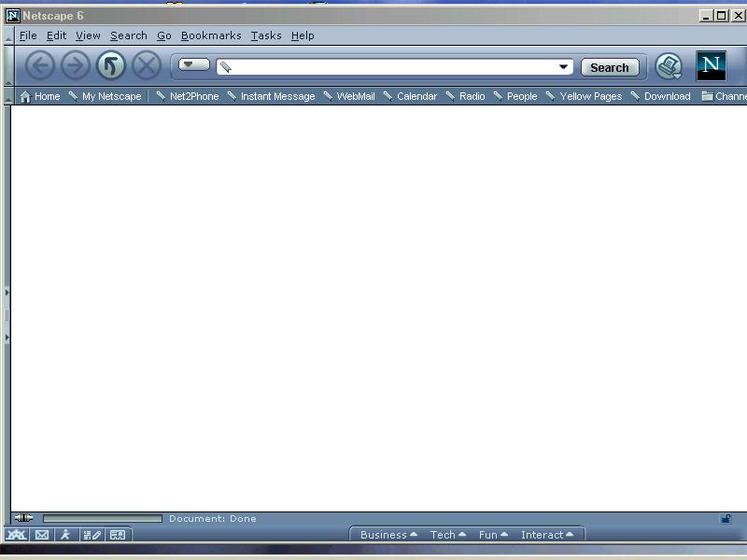The width and height of the screenshot is (747, 560).
Task: Open the Go menu
Action: click(164, 35)
